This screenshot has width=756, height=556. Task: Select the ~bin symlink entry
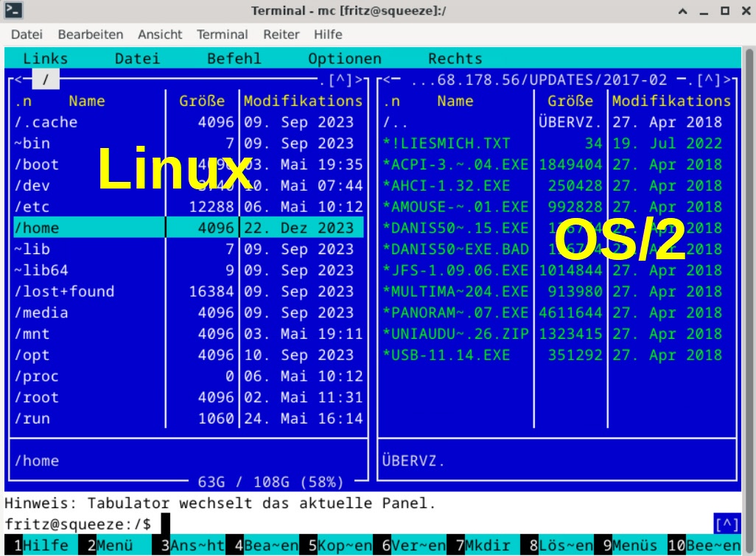[x=189, y=144]
